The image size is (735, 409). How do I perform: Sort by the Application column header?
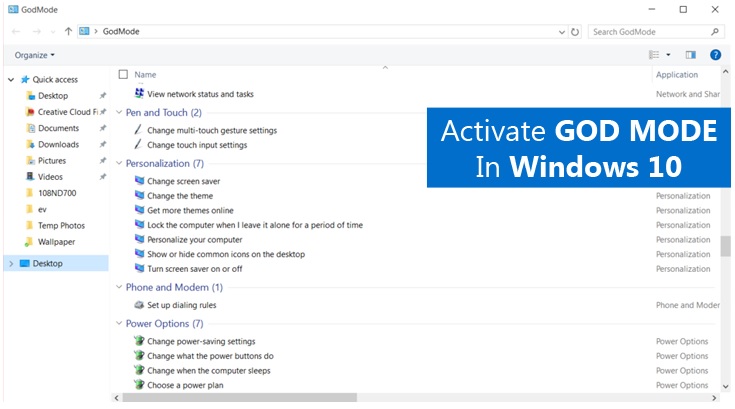(677, 74)
